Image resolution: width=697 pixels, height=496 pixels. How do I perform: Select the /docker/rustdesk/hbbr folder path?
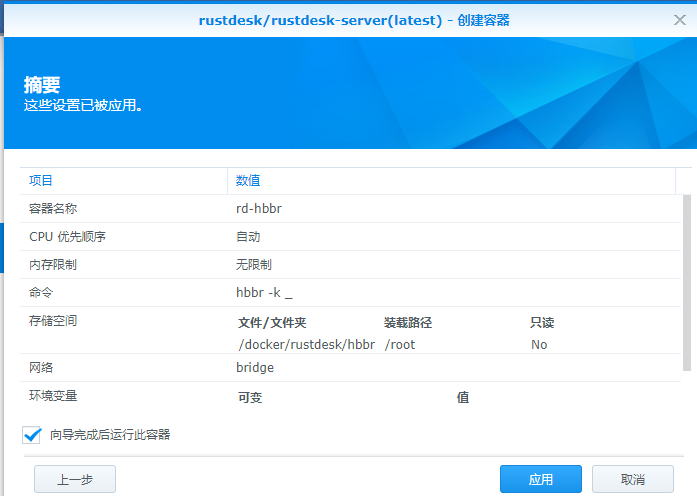[x=307, y=344]
